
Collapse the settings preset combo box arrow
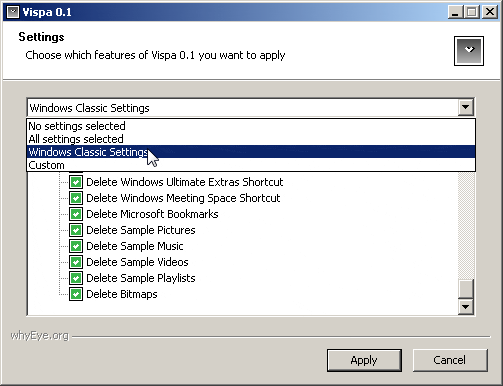[465, 107]
